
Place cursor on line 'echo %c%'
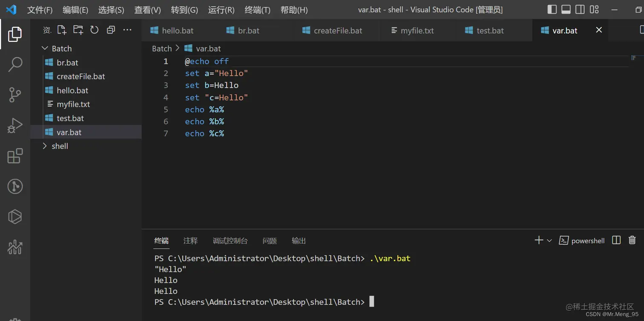click(x=204, y=133)
